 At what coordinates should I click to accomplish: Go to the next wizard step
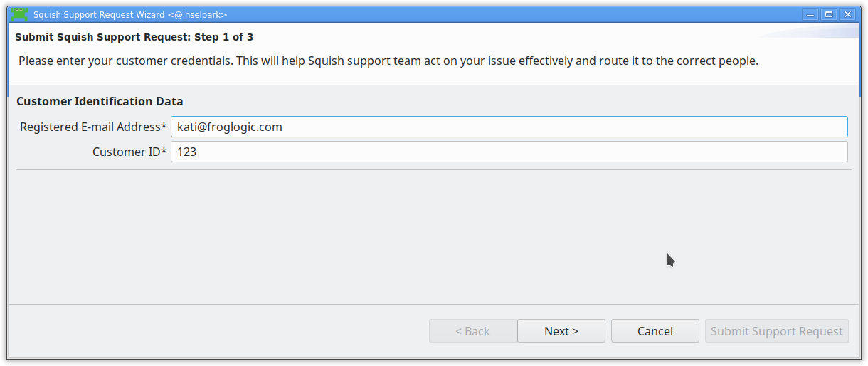point(561,331)
